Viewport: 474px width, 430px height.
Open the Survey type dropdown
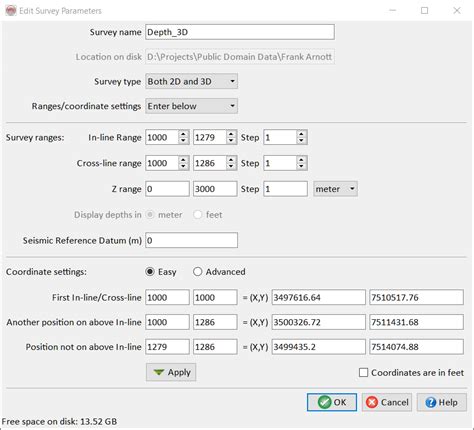pyautogui.click(x=191, y=81)
